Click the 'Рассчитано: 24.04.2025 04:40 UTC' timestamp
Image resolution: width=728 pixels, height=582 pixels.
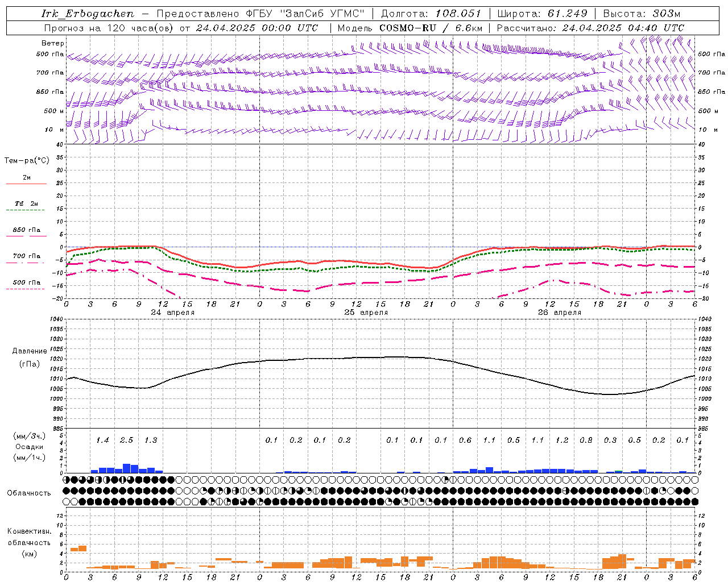pyautogui.click(x=590, y=28)
